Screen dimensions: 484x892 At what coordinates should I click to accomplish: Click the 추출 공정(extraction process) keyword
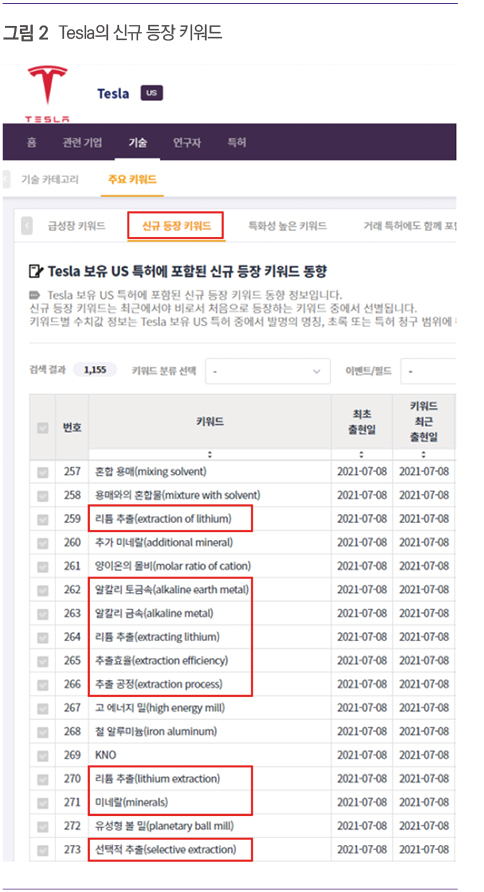coord(159,684)
